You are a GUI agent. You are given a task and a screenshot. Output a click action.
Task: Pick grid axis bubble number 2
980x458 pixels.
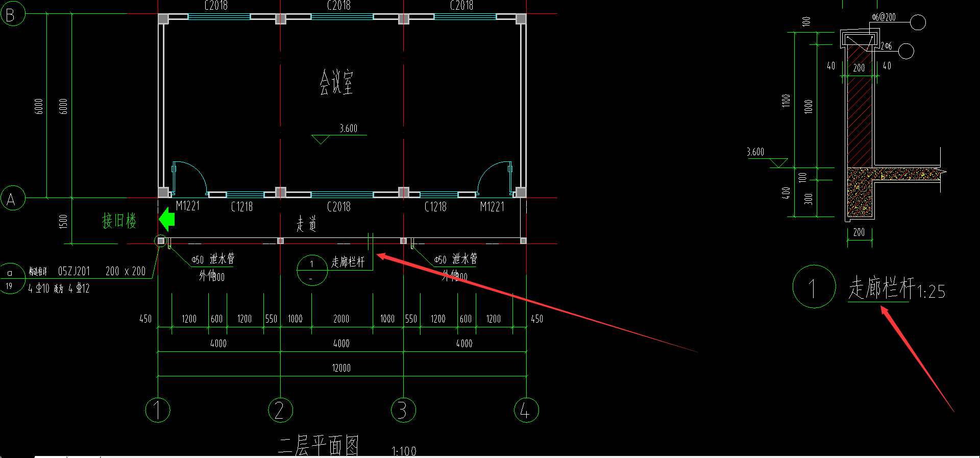(280, 410)
